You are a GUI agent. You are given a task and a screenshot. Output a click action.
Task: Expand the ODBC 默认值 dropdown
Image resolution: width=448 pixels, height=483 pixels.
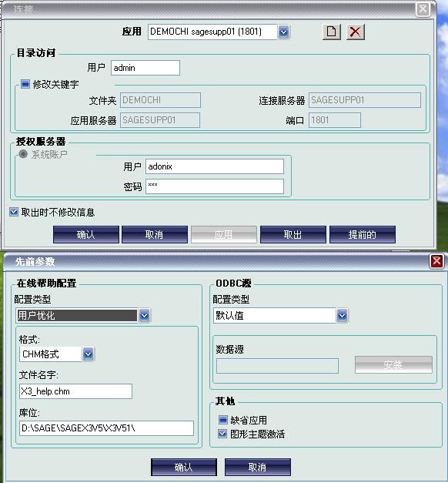pos(342,315)
